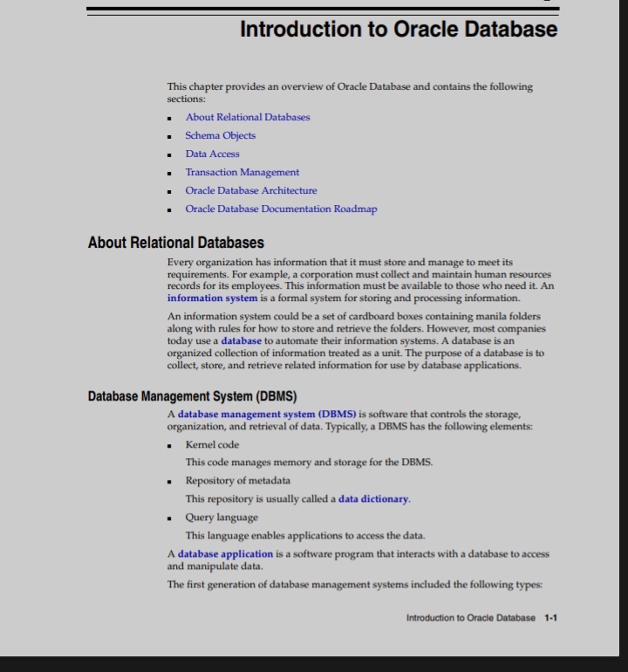
Task: Click the page number '1-1' in footer
Action: (551, 618)
